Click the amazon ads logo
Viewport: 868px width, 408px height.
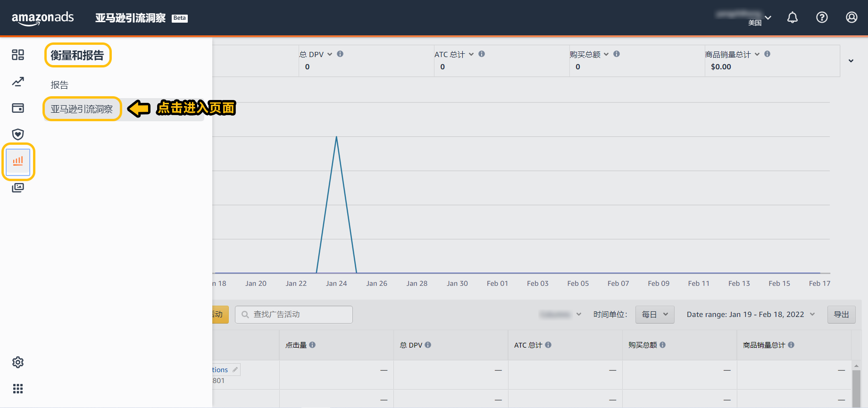[42, 18]
